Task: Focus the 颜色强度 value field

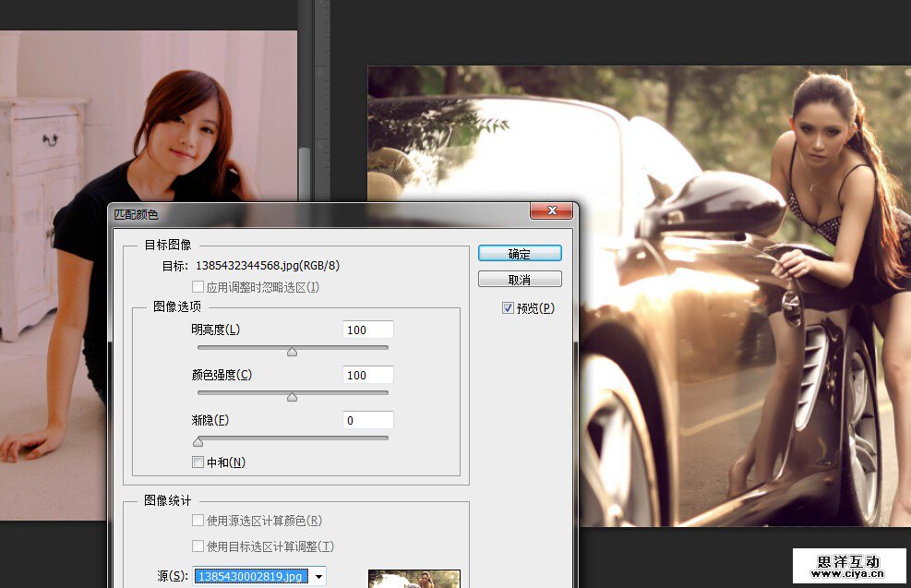Action: (x=367, y=375)
